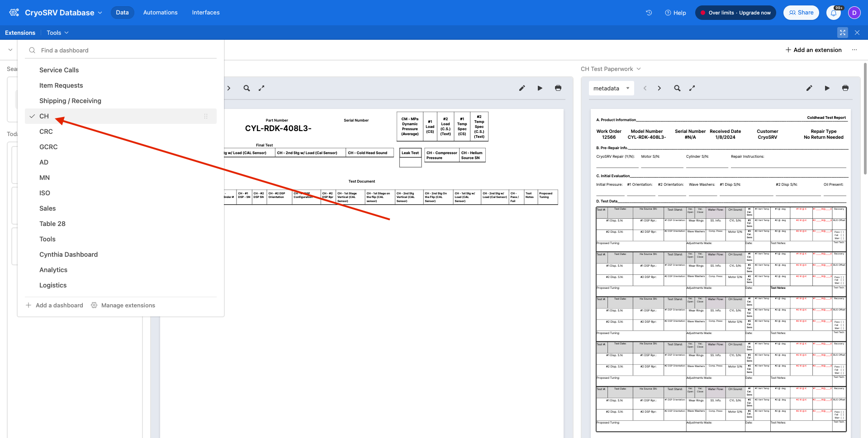Image resolution: width=868 pixels, height=438 pixels.
Task: Open the Help menu
Action: [675, 13]
